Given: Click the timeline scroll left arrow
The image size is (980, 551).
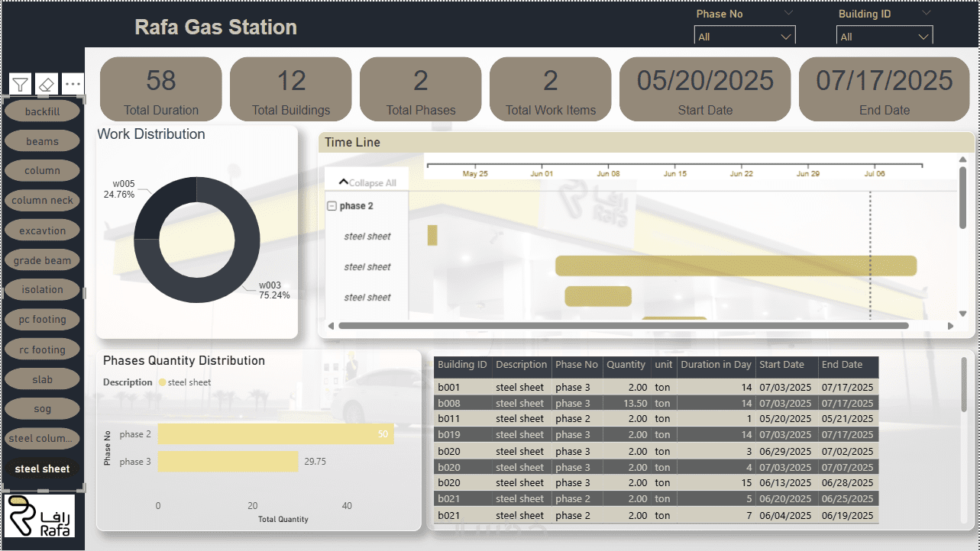Looking at the screenshot, I should pos(331,326).
